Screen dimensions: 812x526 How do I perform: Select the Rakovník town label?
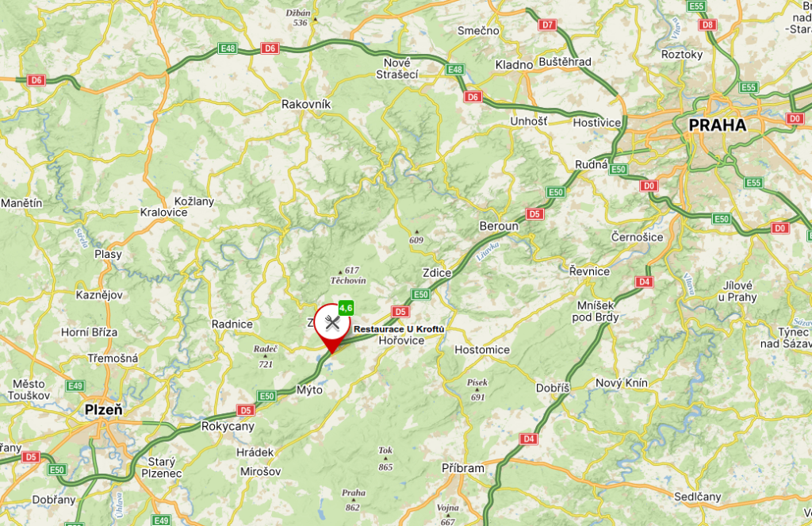[x=306, y=104]
